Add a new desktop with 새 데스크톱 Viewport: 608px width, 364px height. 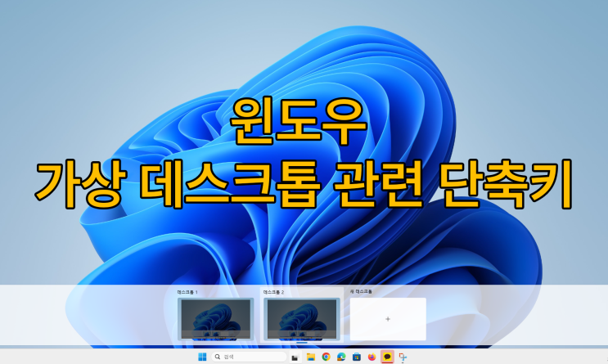pyautogui.click(x=388, y=319)
